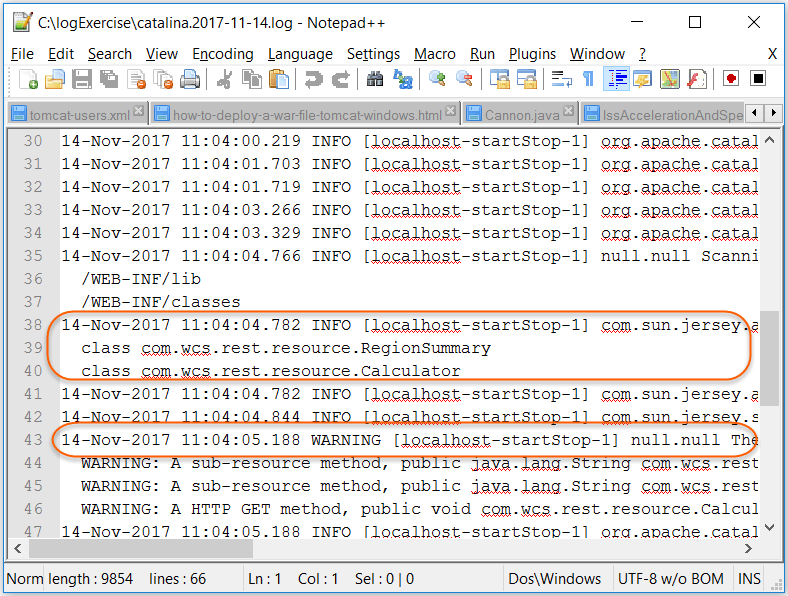Open the User Defined Language icon
Image resolution: width=788 pixels, height=596 pixels.
click(x=643, y=79)
